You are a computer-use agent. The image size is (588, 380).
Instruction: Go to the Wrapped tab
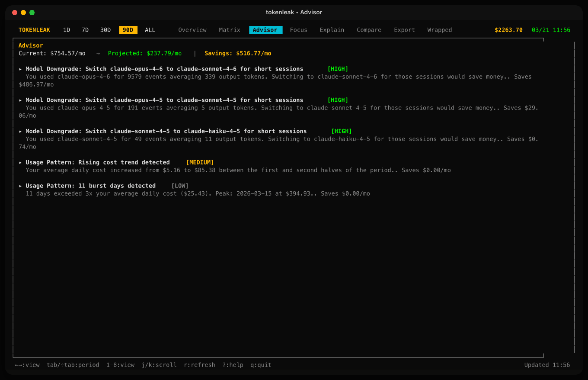click(x=440, y=30)
